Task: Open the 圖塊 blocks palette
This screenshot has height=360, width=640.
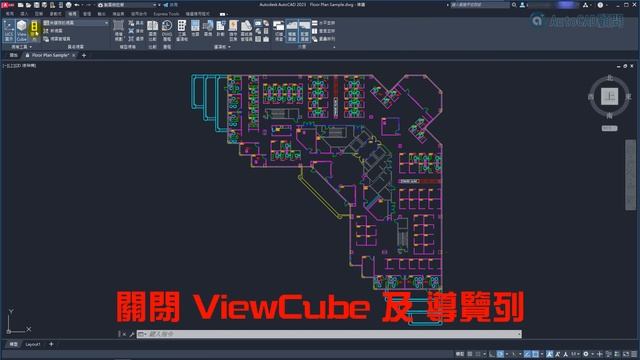Action: (x=208, y=29)
